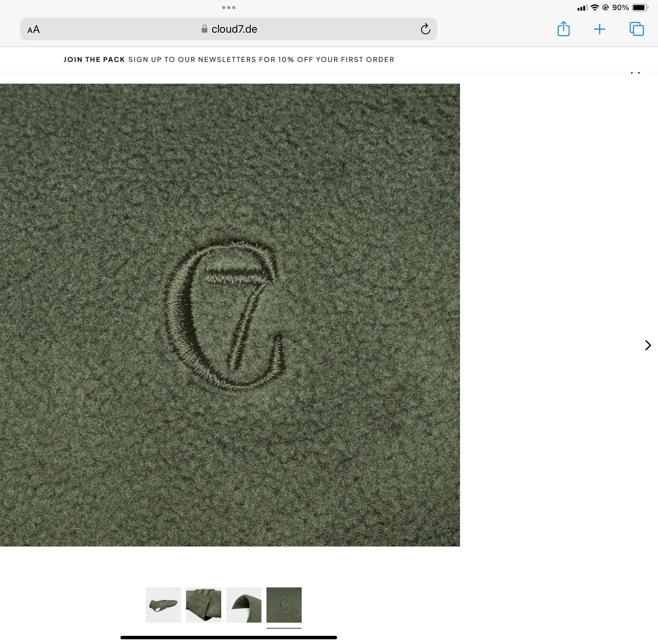Tap the Wi-Fi status icon
The width and height of the screenshot is (658, 644).
click(x=595, y=8)
